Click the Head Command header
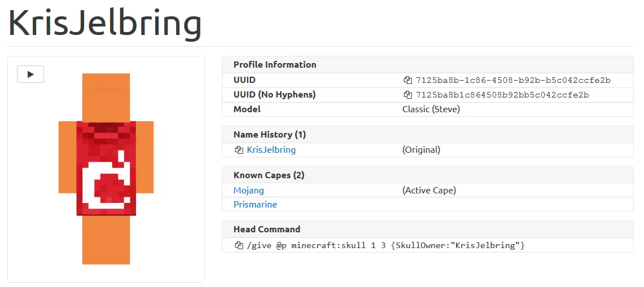This screenshot has width=644, height=287. (428, 229)
